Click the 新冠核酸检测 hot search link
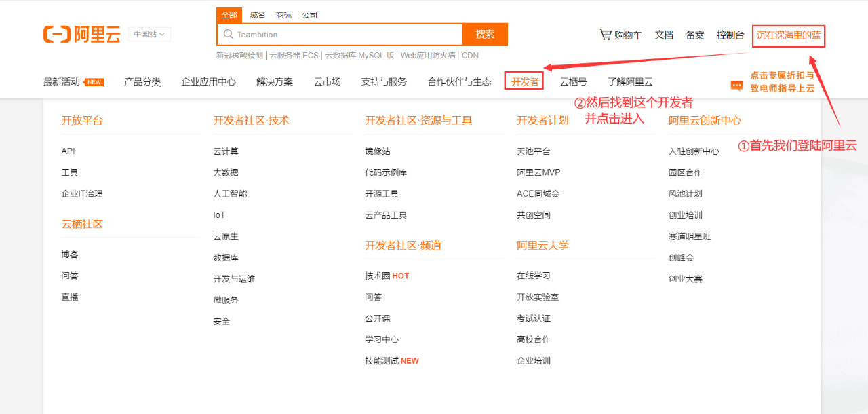The image size is (868, 414). [x=239, y=56]
